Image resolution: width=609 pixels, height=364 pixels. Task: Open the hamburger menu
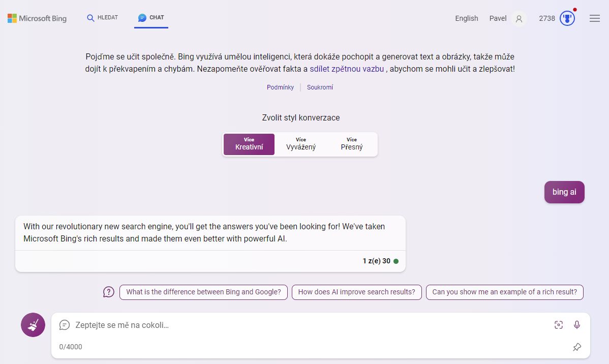(595, 18)
